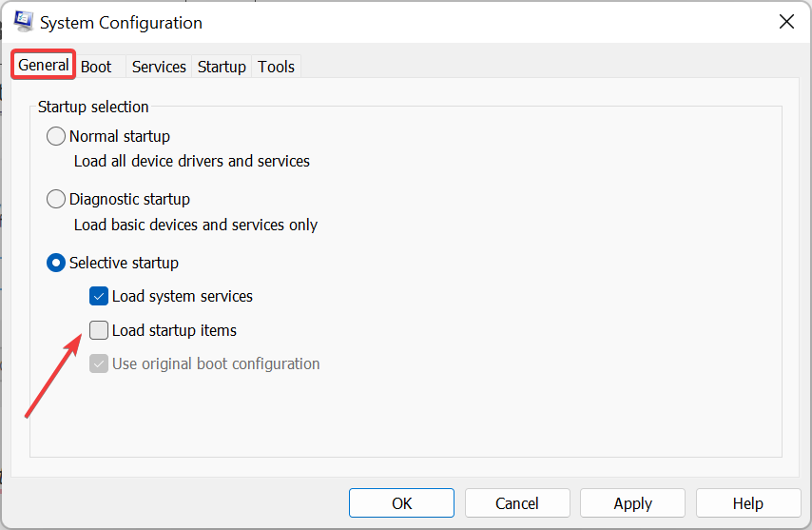Select the Normal startup radio button
Image resolution: width=812 pixels, height=530 pixels.
point(57,136)
